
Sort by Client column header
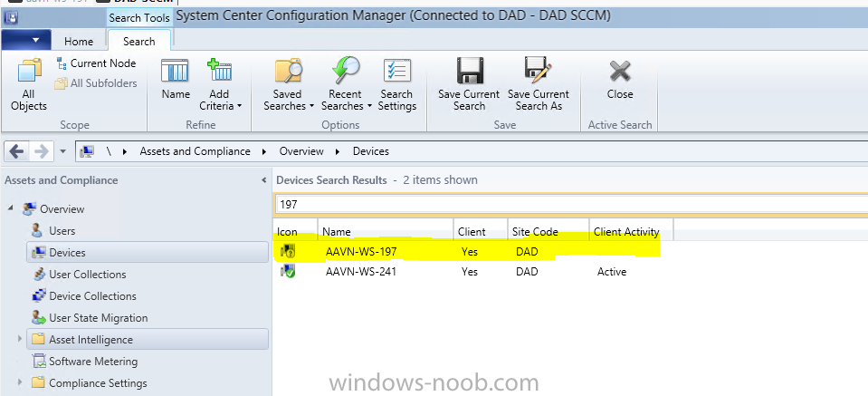pyautogui.click(x=481, y=231)
